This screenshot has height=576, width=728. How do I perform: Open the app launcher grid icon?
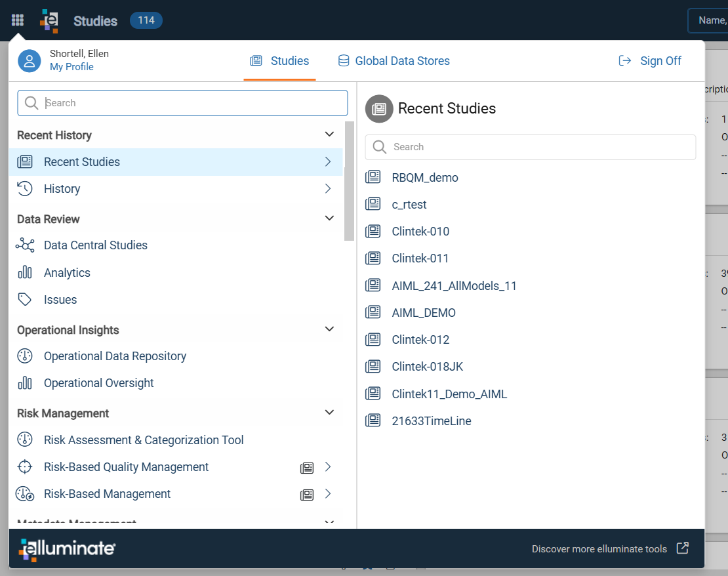17,20
